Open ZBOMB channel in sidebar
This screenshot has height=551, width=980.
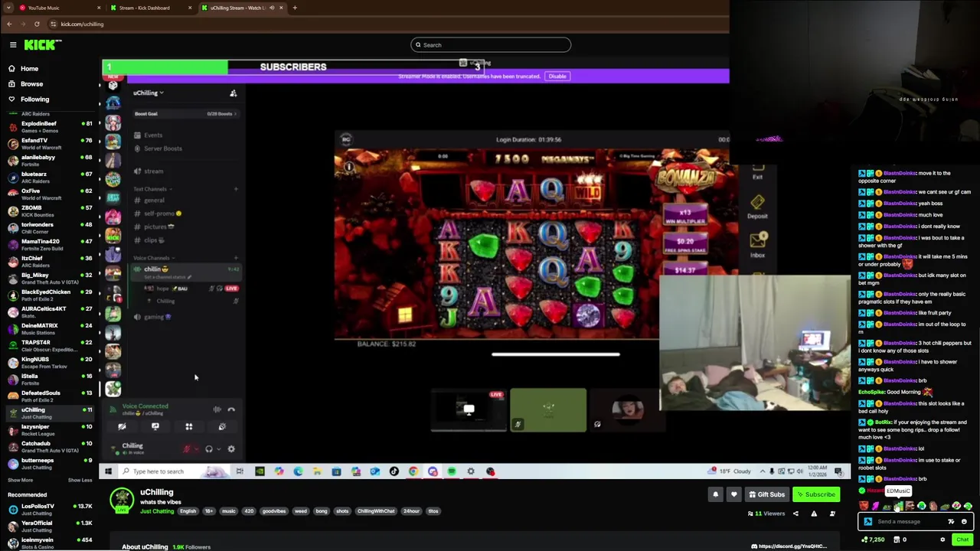click(50, 211)
